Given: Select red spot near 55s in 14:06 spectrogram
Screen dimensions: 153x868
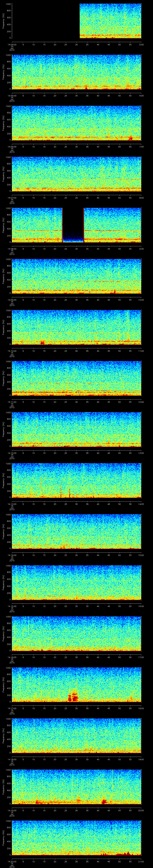Looking at the screenshot, I should [x=130, y=138].
